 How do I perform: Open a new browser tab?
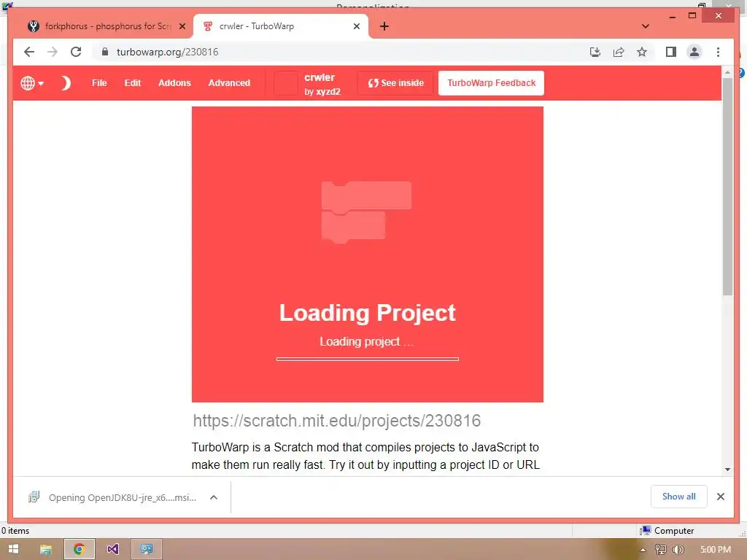(x=384, y=26)
